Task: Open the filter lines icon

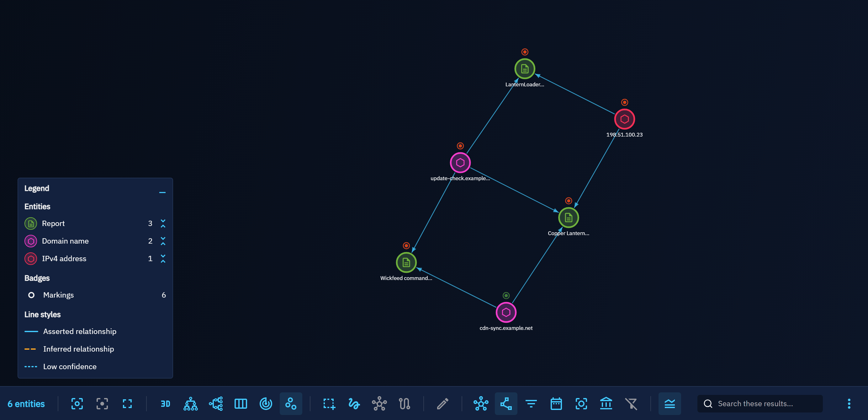Action: point(531,403)
